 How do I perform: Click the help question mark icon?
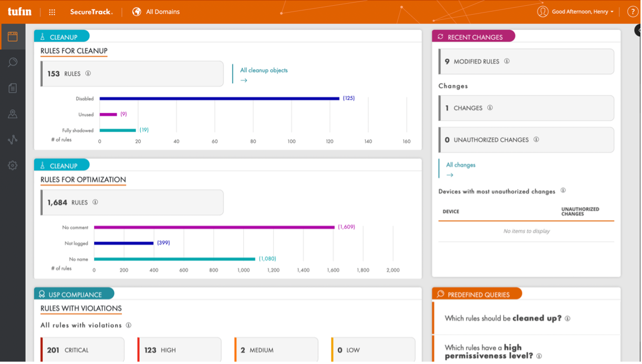click(633, 12)
